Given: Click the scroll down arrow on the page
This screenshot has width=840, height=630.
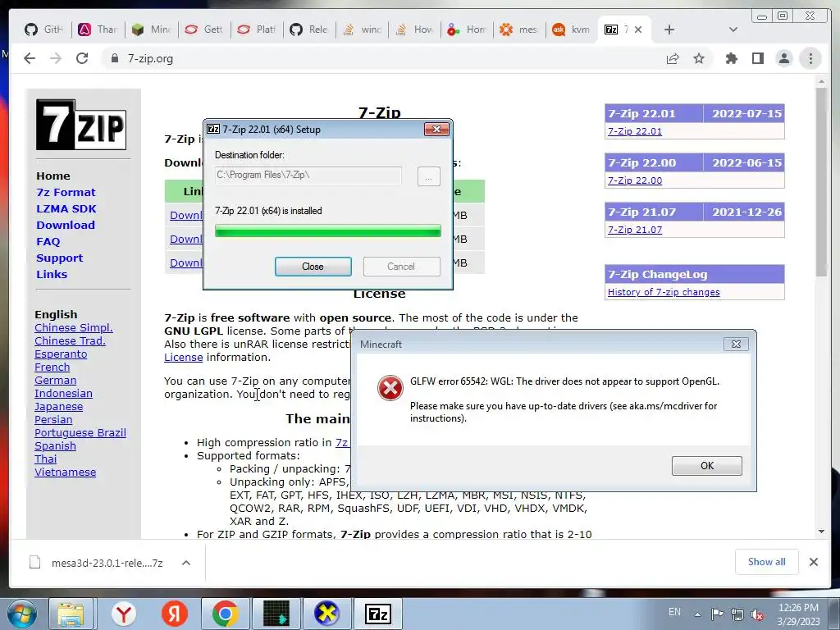Looking at the screenshot, I should [x=821, y=532].
